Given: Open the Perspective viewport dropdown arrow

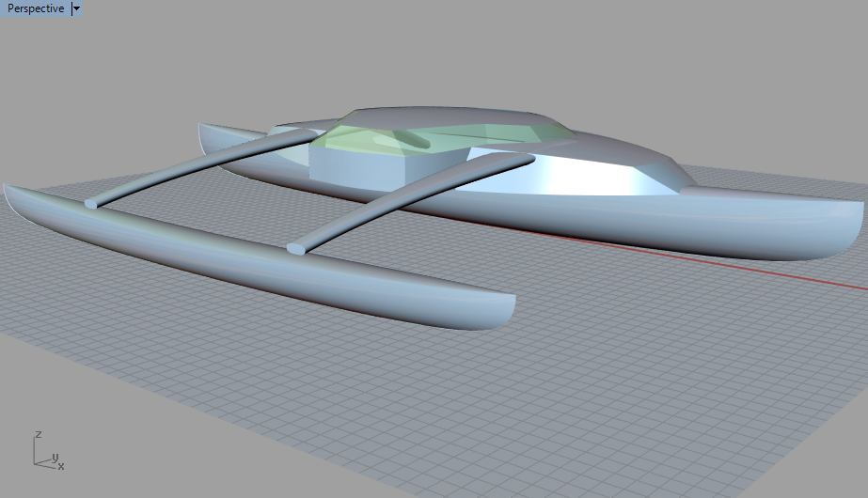Looking at the screenshot, I should pos(76,8).
